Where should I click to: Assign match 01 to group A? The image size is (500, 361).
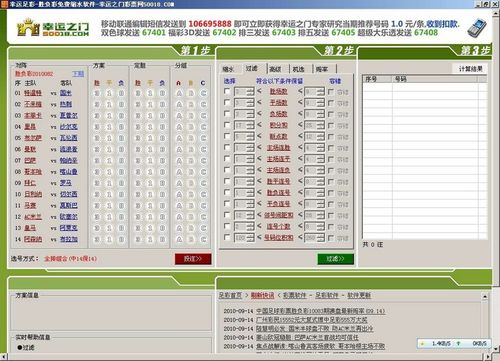[x=179, y=93]
